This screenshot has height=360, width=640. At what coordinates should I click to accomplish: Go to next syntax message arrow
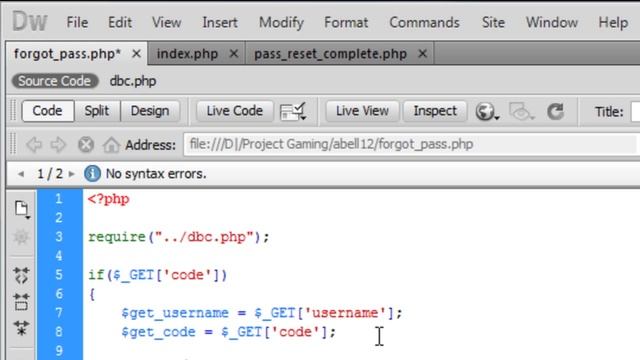coord(72,174)
